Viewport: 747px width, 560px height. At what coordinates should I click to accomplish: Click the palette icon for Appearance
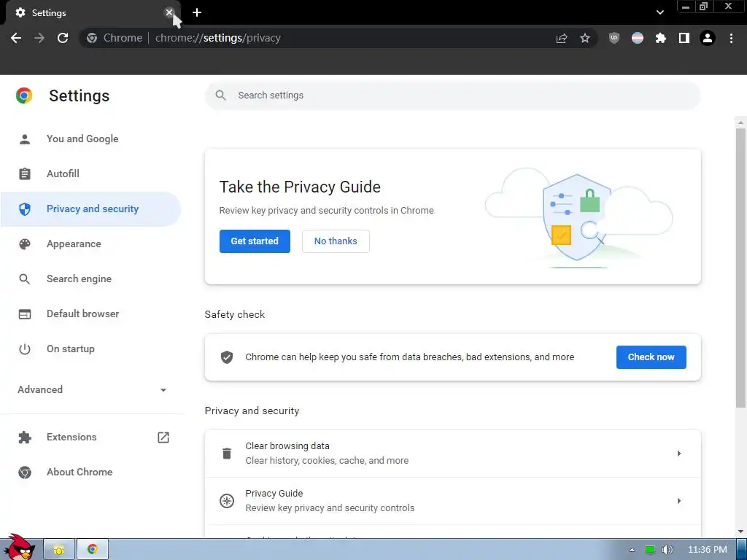click(x=25, y=244)
